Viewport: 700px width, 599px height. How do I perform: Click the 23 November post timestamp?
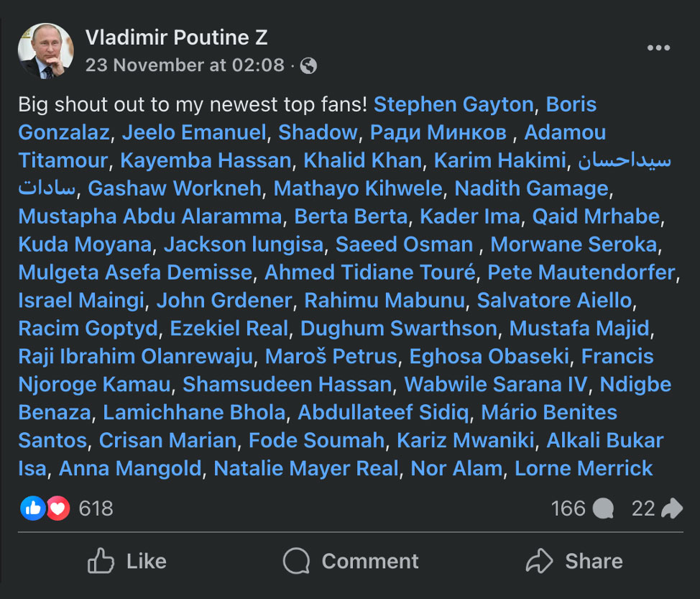pos(185,65)
